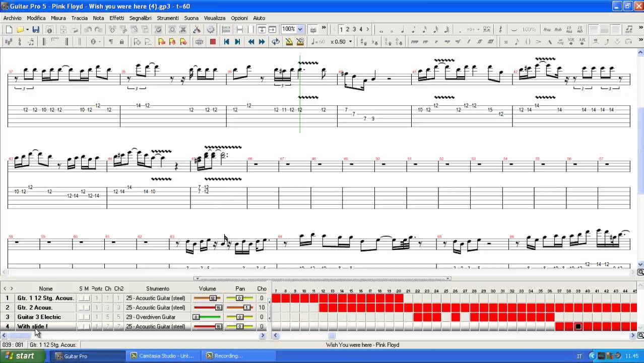This screenshot has width=644, height=363.
Task: Toggle loop playback icon
Action: 275,42
